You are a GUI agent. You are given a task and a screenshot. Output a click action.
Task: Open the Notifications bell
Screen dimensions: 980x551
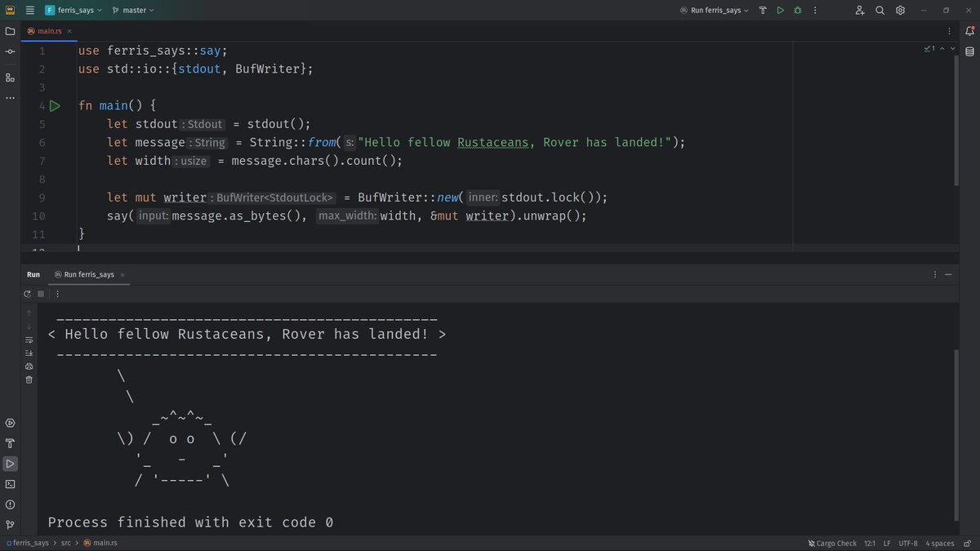coord(969,31)
